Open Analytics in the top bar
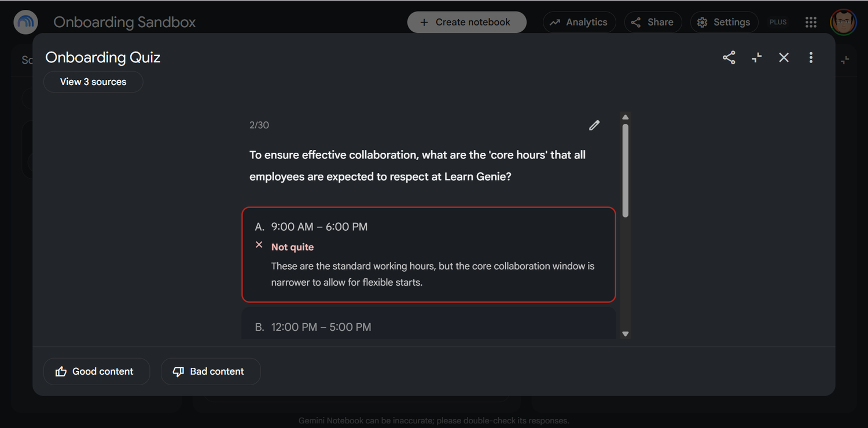This screenshot has width=868, height=428. [579, 22]
